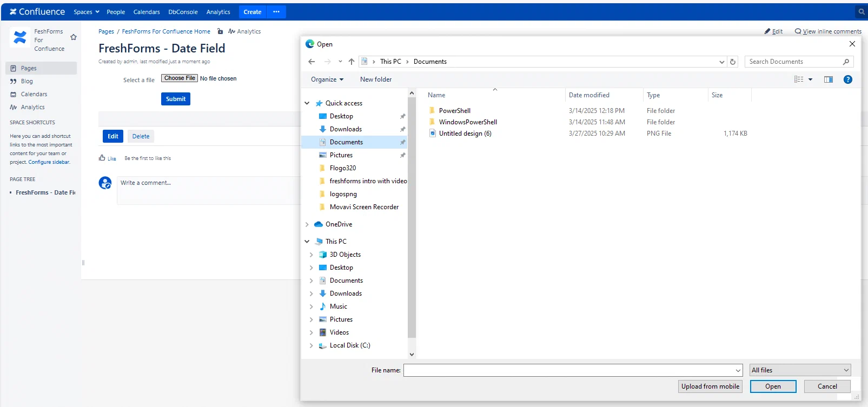Open the search icon in Confluence header
Image resolution: width=868 pixels, height=407 pixels.
862,11
